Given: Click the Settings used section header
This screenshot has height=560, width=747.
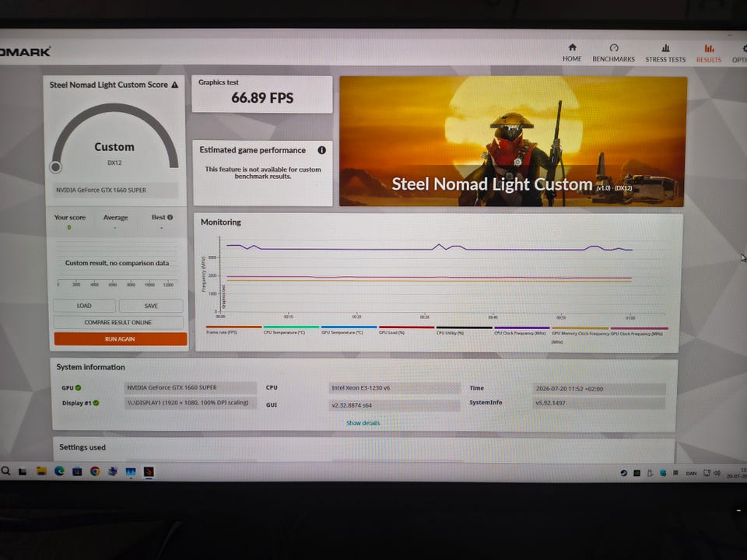Looking at the screenshot, I should pos(82,447).
